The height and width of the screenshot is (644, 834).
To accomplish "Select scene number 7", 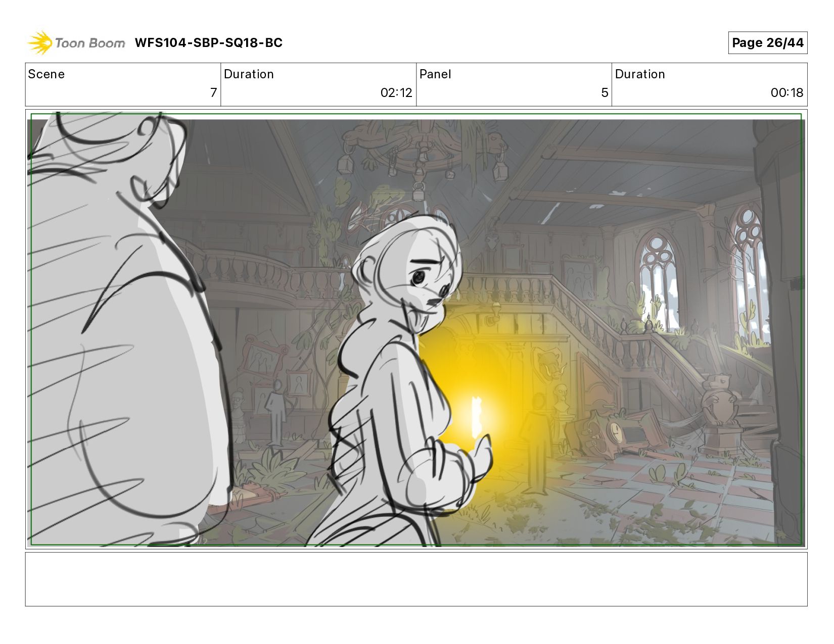I will (213, 93).
